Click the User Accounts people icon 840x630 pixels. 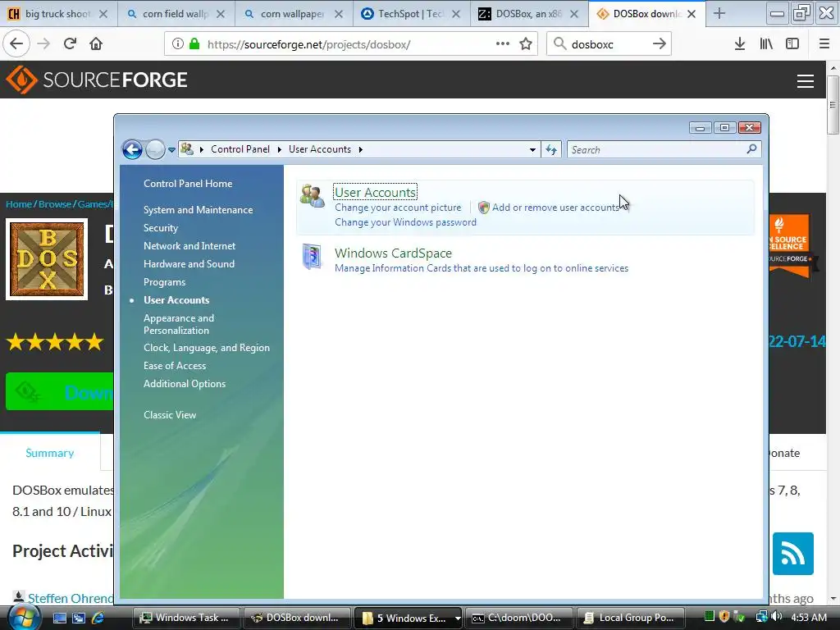pos(313,196)
